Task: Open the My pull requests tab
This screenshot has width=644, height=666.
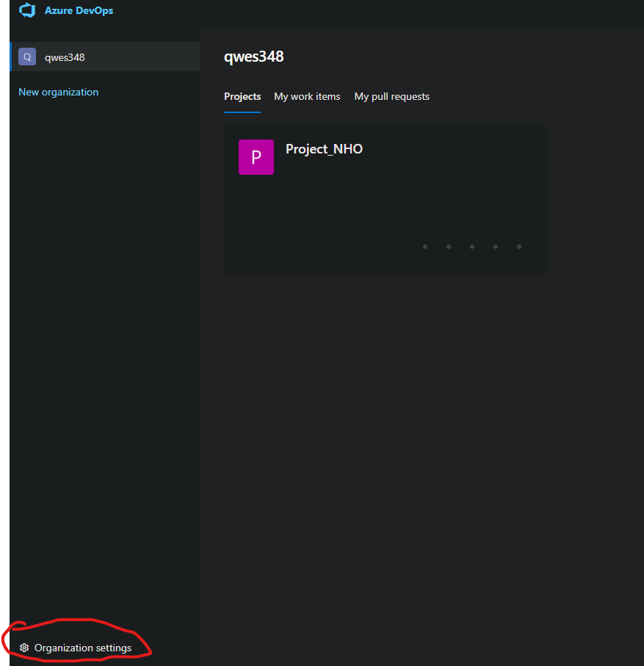Action: tap(391, 97)
